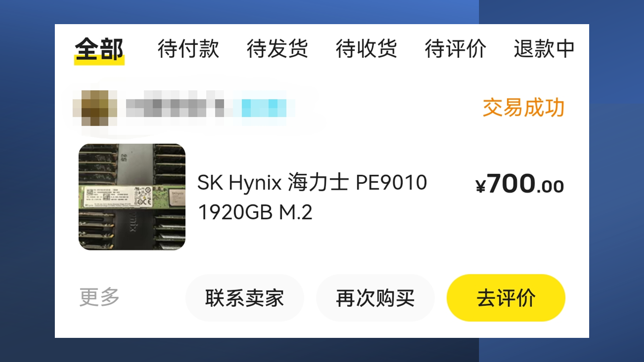Open the 待评价 tab
This screenshot has width=644, height=362.
click(455, 49)
